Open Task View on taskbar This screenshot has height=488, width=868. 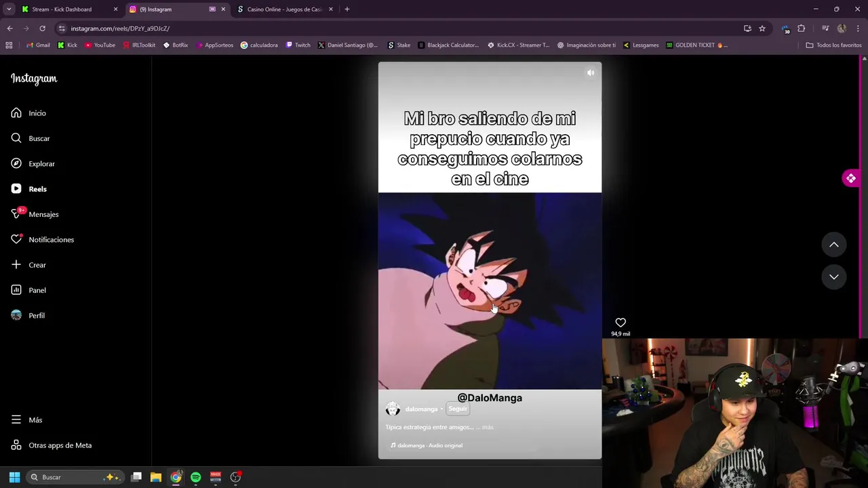pos(136,477)
